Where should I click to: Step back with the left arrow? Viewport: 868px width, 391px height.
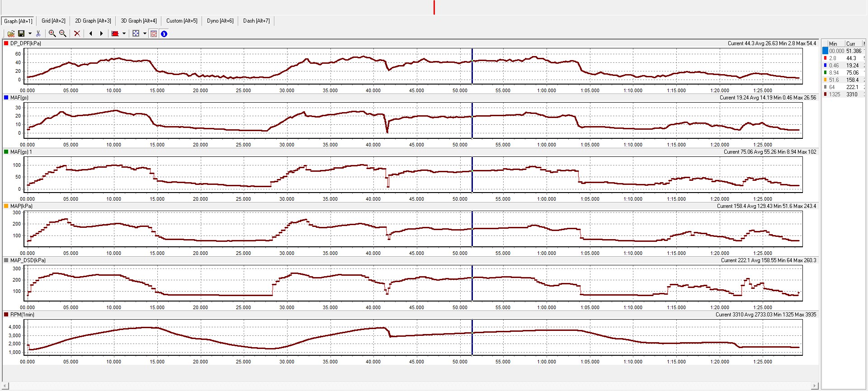point(91,33)
